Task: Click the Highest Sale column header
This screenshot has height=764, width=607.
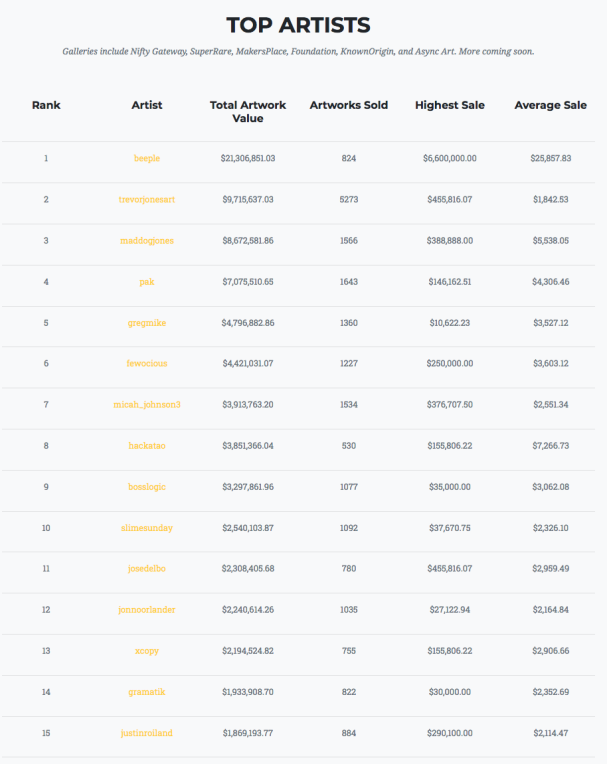Action: tap(450, 105)
